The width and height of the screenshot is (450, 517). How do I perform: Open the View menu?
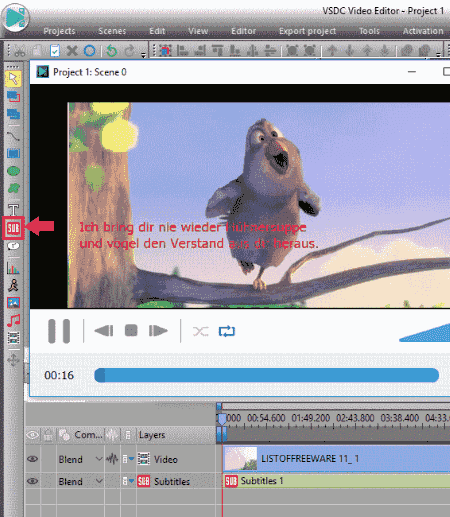[x=198, y=31]
